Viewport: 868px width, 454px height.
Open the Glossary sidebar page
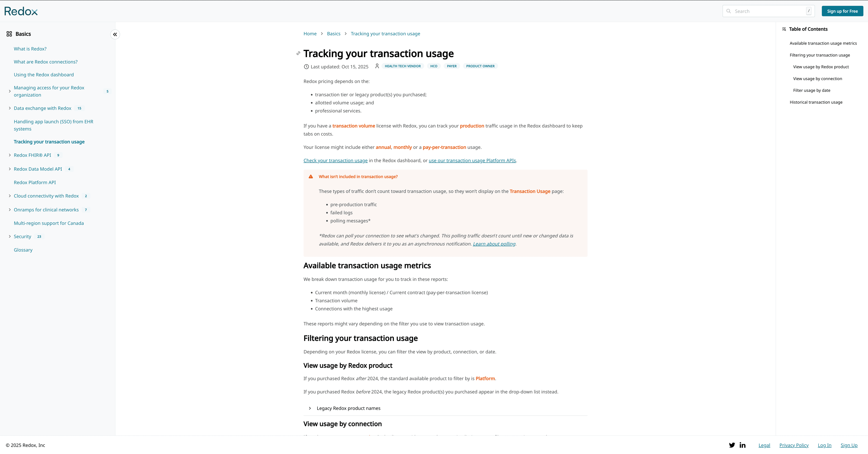pyautogui.click(x=23, y=250)
